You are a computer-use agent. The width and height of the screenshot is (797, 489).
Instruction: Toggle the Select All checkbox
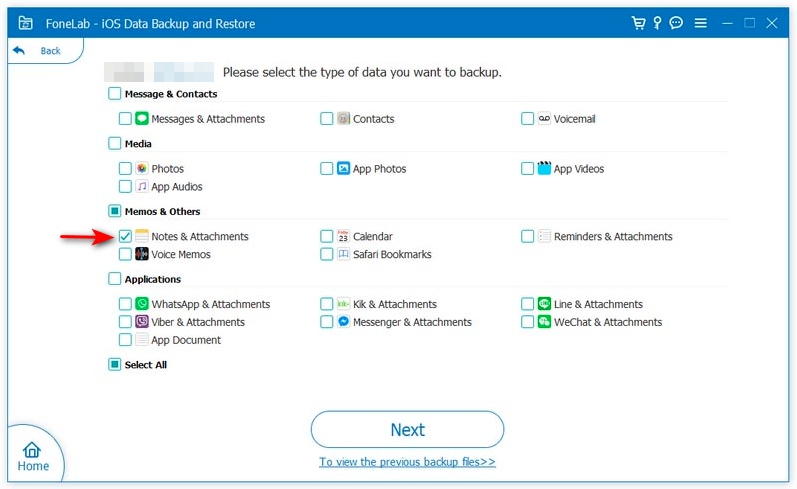114,365
